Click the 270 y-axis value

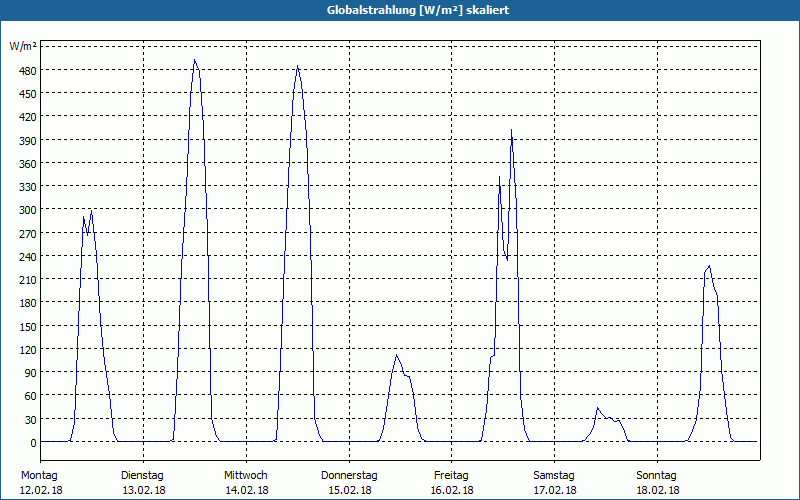pos(27,234)
